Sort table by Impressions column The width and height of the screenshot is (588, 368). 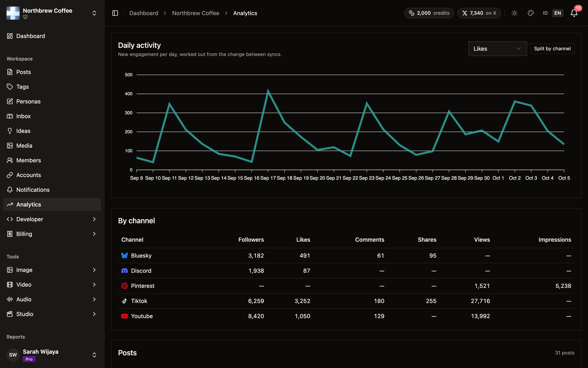[x=555, y=240]
